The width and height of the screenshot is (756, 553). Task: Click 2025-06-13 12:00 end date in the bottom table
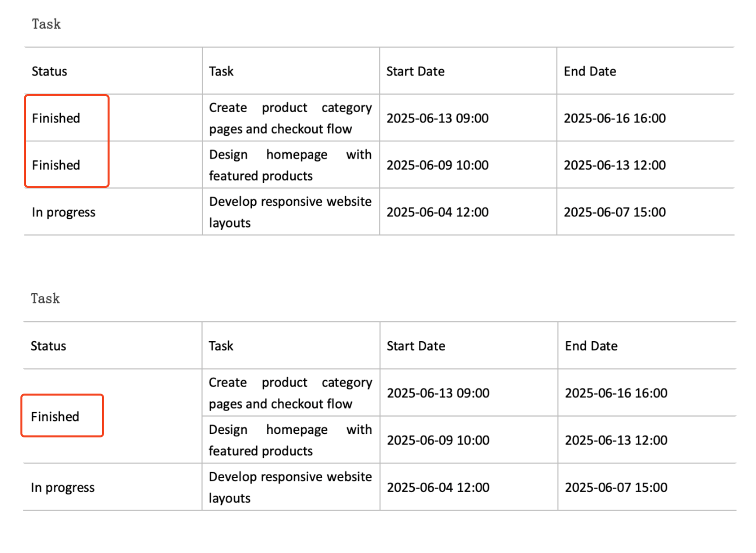(x=616, y=440)
